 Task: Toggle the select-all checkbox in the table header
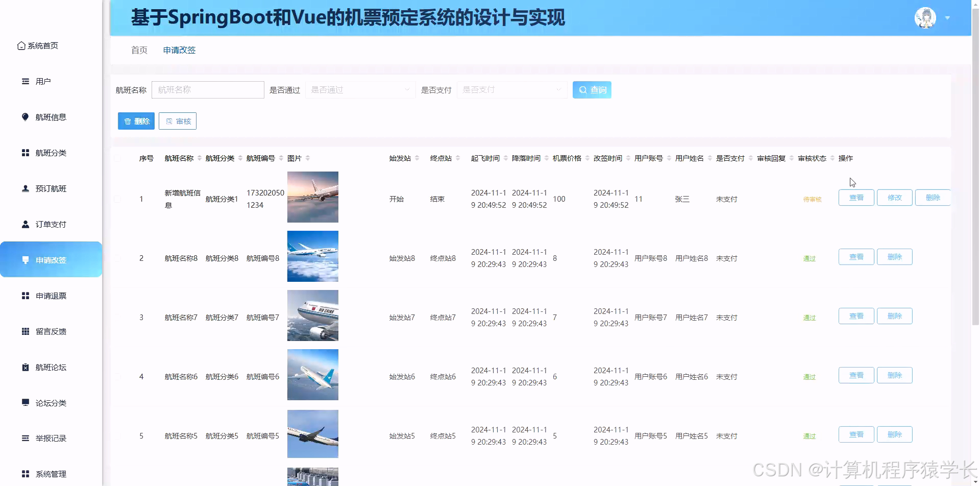pyautogui.click(x=117, y=158)
